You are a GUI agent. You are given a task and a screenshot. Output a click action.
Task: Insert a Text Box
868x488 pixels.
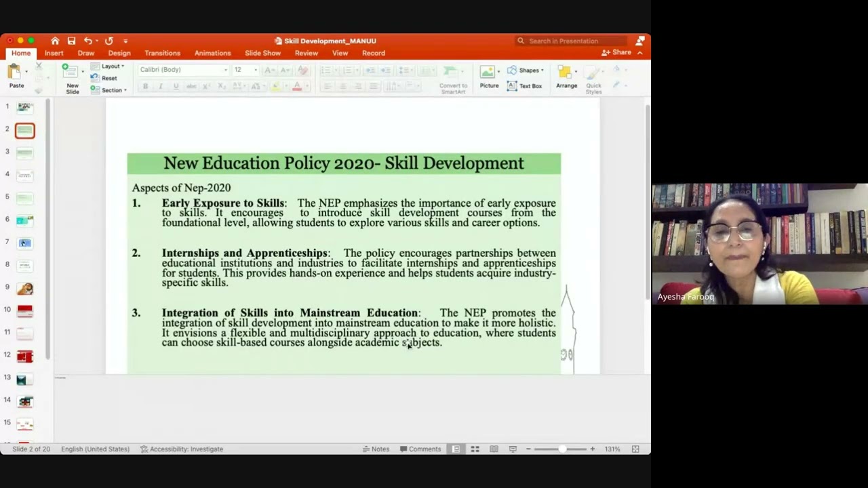(525, 86)
